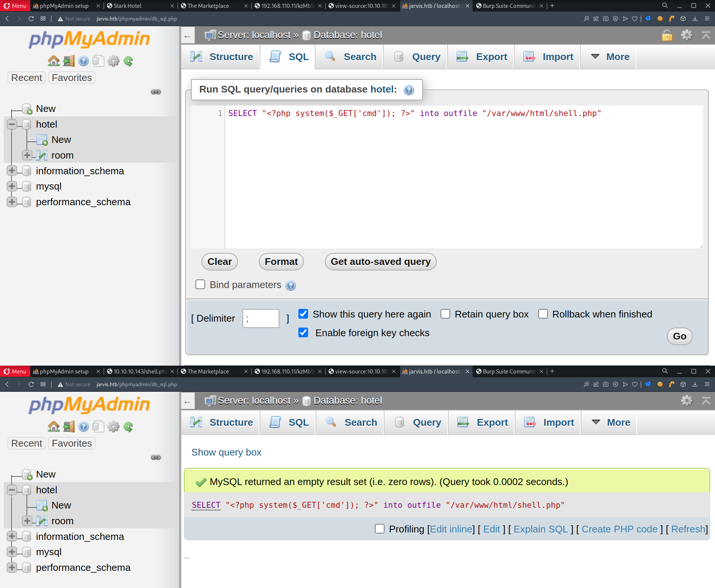715x588 pixels.
Task: Click collapse-header arrow icon in SQL editor window
Action: pyautogui.click(x=706, y=35)
